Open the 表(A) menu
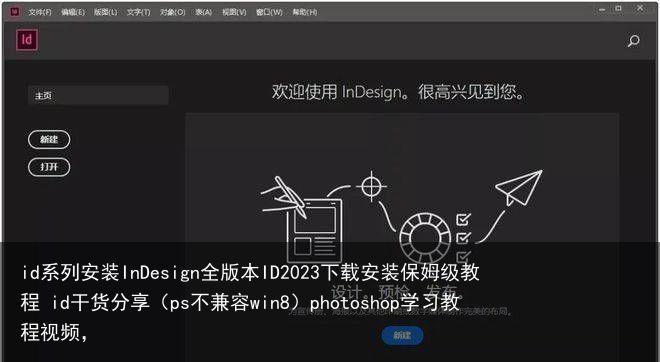This screenshot has height=362, width=660. [203, 12]
